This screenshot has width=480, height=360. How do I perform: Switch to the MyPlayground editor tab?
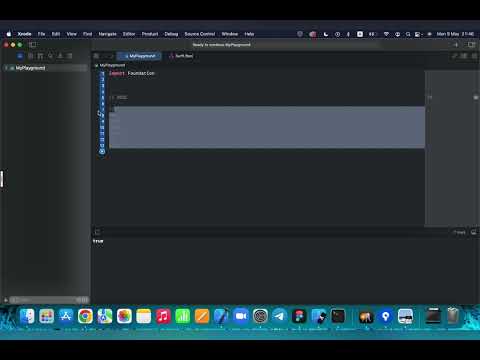point(139,56)
